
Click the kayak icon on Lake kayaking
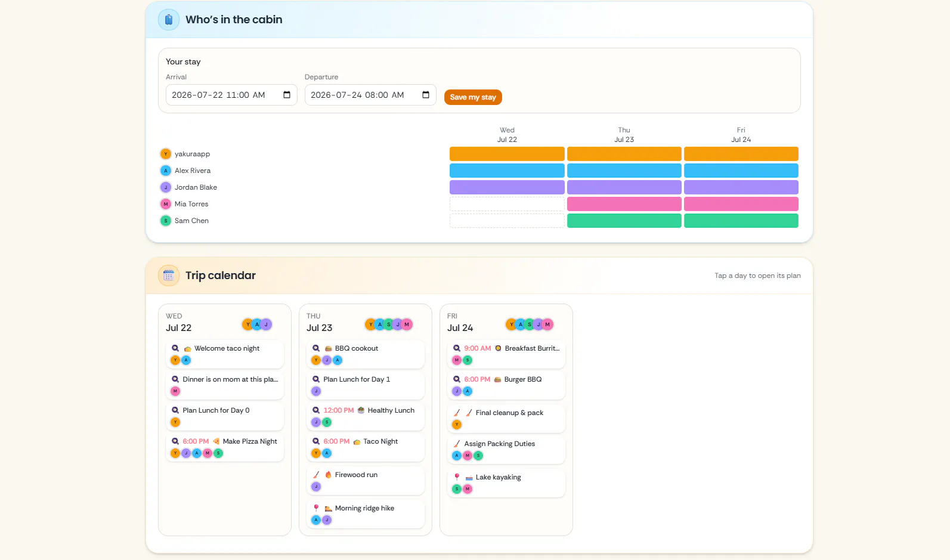click(x=469, y=478)
